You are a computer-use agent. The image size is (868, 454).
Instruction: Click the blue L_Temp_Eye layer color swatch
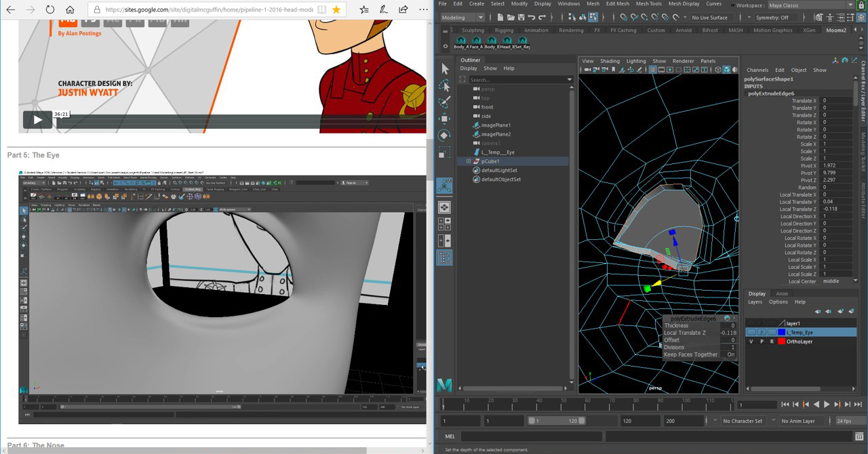tap(781, 333)
